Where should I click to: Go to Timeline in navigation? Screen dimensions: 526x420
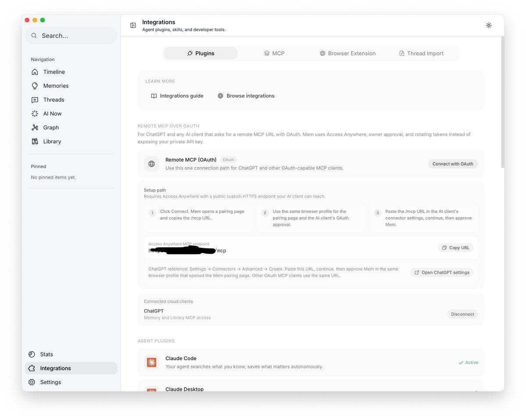point(71,72)
